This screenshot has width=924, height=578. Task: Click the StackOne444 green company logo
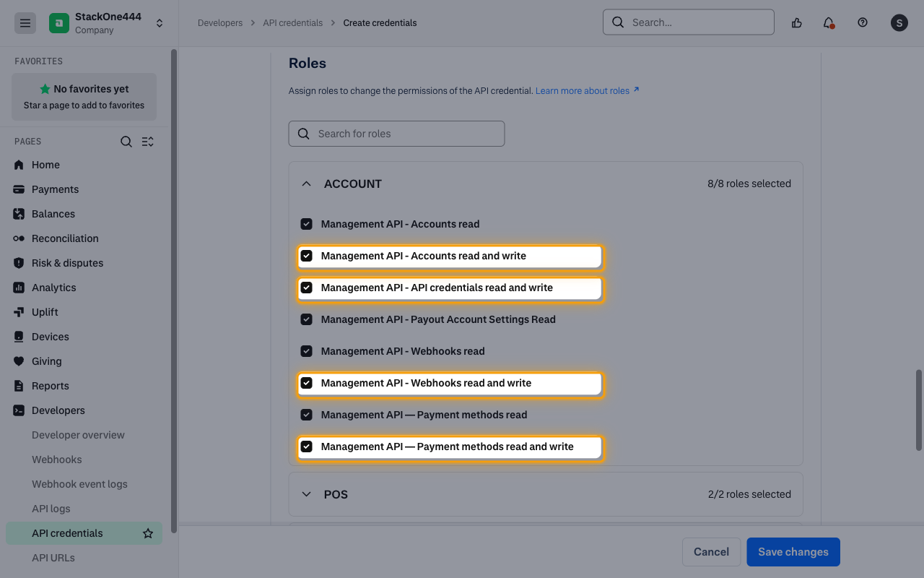(59, 23)
